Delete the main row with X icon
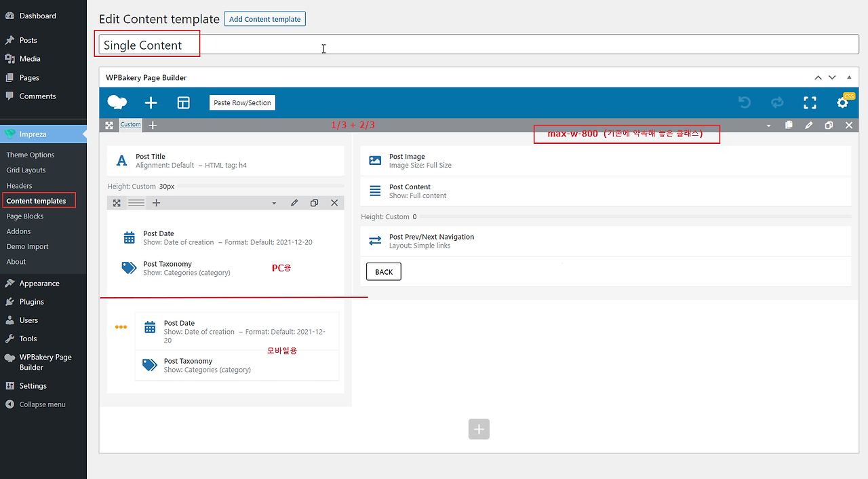This screenshot has height=479, width=868. click(849, 126)
